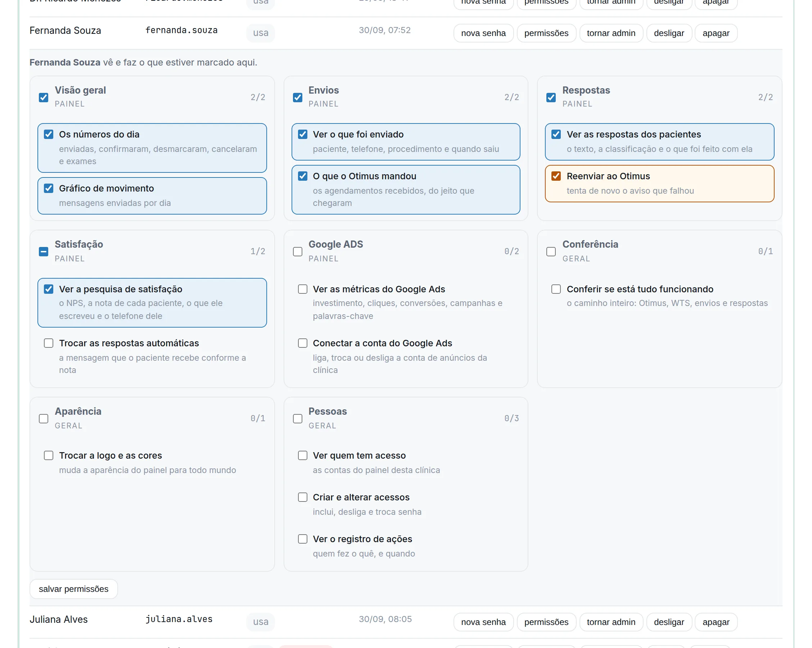Enable 'Ver o registro de ações'
This screenshot has height=648, width=812.
pos(302,540)
